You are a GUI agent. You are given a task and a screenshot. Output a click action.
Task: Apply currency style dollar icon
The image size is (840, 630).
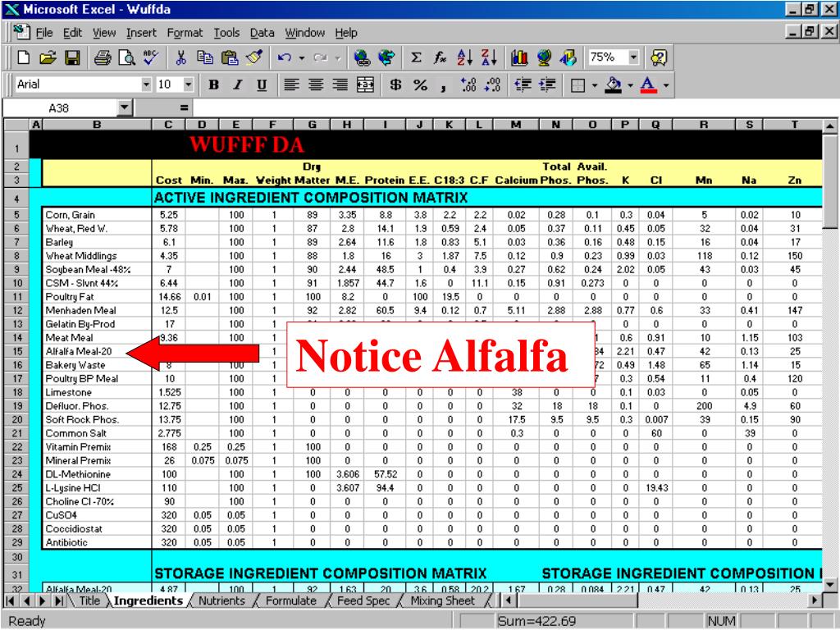click(395, 84)
